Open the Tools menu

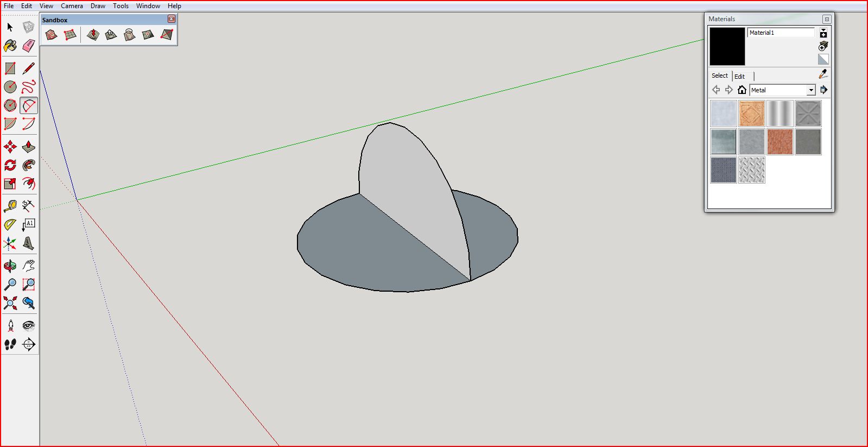point(121,6)
